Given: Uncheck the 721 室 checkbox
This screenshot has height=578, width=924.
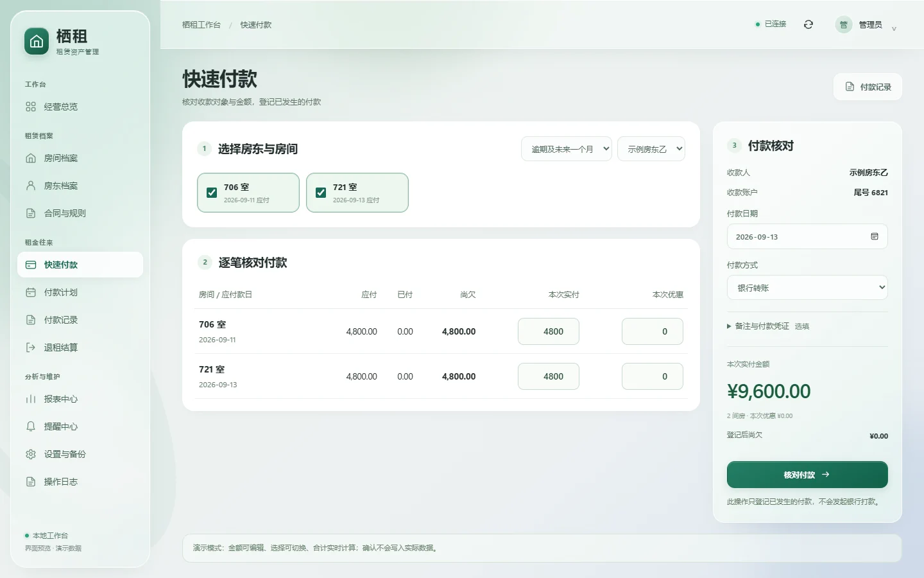Looking at the screenshot, I should pyautogui.click(x=321, y=193).
